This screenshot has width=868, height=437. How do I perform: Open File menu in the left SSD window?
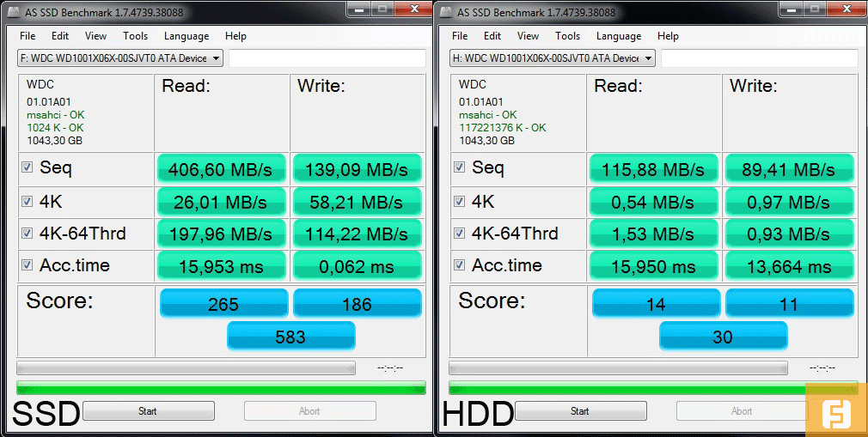point(28,36)
